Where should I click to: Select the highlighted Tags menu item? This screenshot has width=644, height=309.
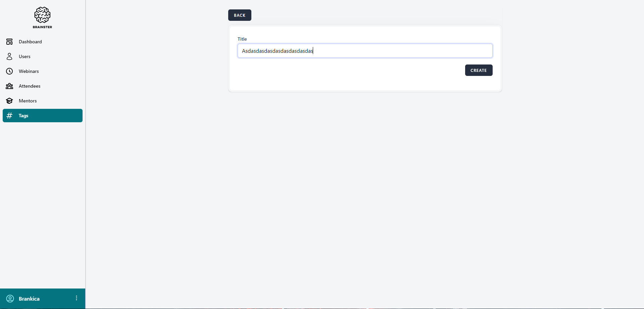(x=42, y=116)
